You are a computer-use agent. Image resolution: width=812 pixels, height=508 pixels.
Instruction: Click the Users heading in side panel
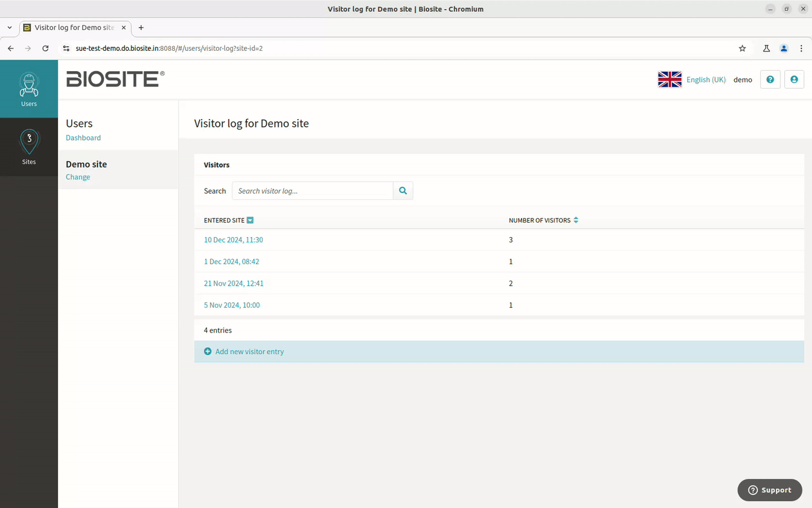[x=79, y=124]
